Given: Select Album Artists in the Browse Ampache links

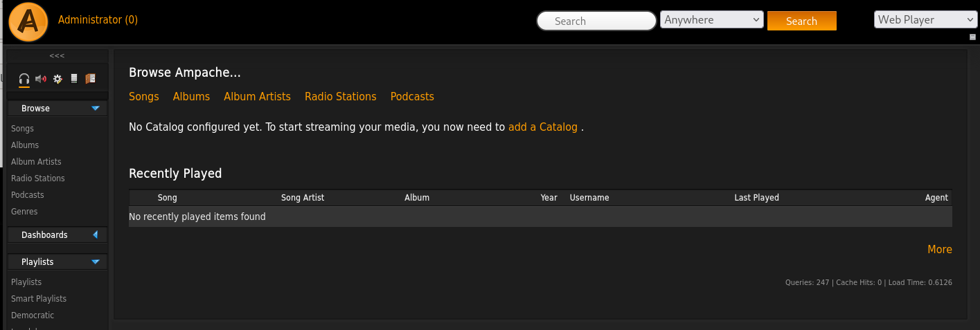Looking at the screenshot, I should 257,97.
